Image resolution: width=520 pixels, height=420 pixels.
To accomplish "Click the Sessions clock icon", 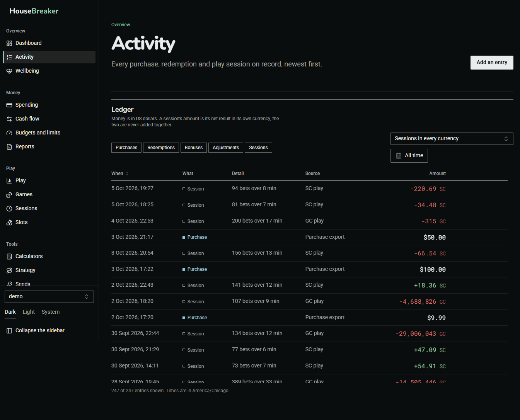I will (9, 209).
